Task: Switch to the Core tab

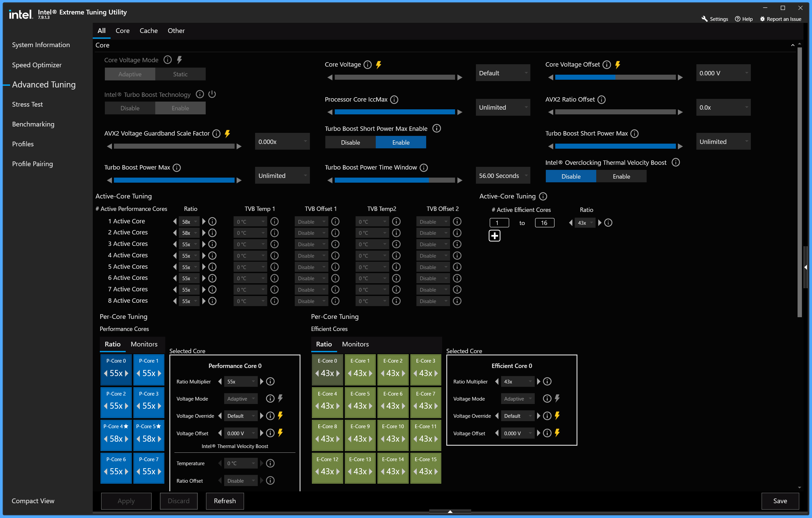Action: (x=122, y=31)
